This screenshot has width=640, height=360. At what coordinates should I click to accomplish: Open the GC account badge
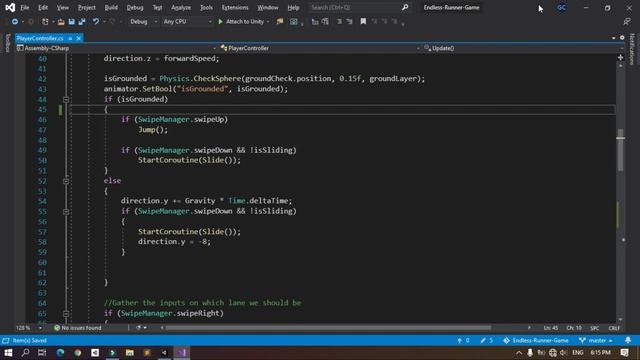point(562,7)
